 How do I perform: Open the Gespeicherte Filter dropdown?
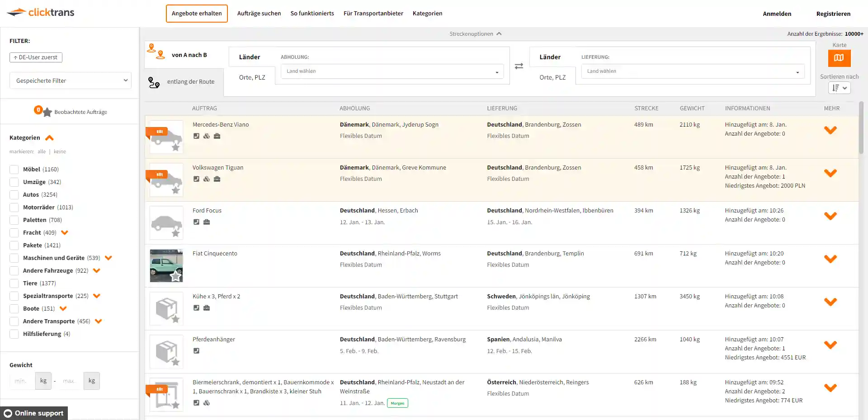(71, 81)
